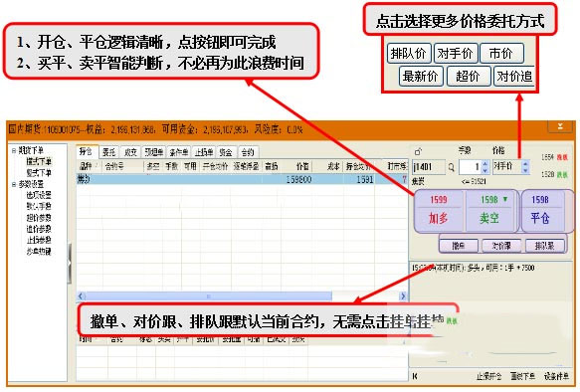
Task: Switch to the 委托 tab
Action: 108,152
